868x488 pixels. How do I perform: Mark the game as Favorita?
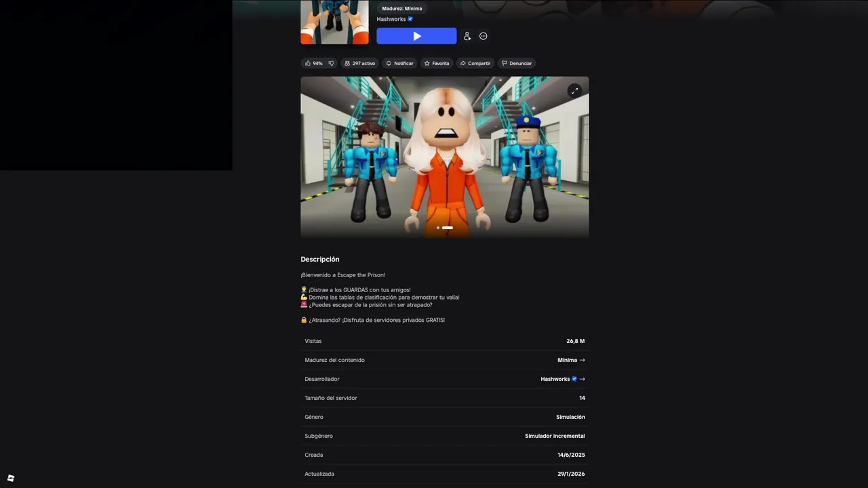tap(437, 63)
